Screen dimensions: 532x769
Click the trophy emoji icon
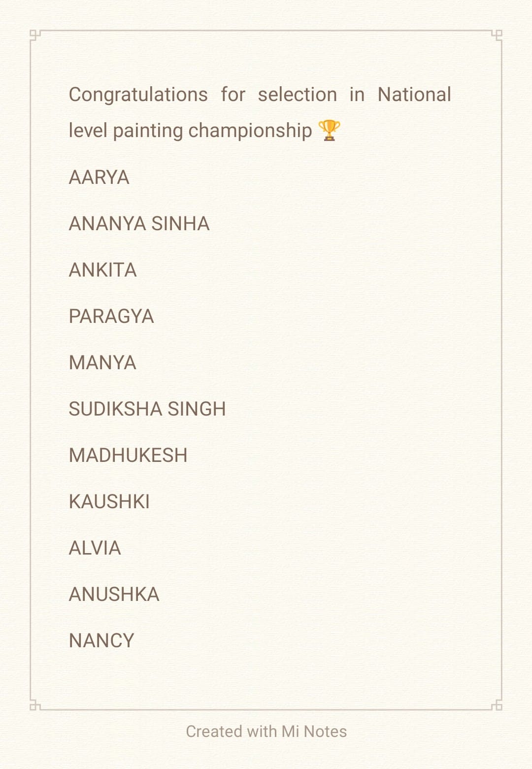click(329, 130)
